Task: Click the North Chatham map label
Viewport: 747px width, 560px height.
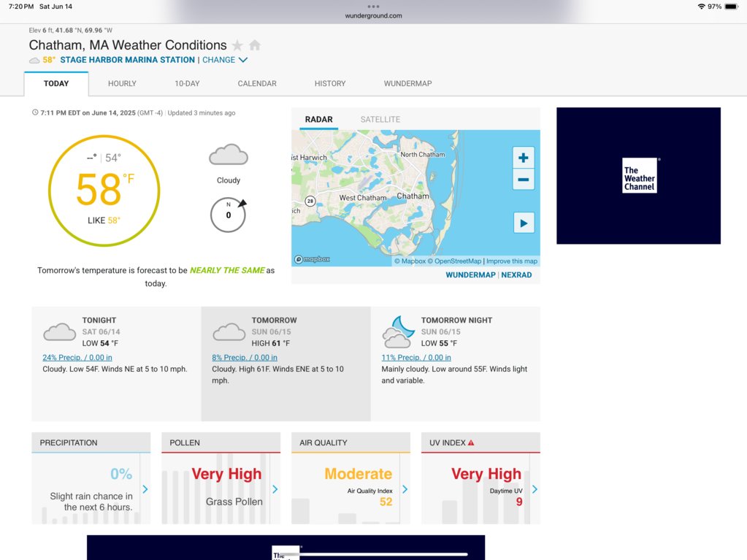Action: click(x=423, y=155)
